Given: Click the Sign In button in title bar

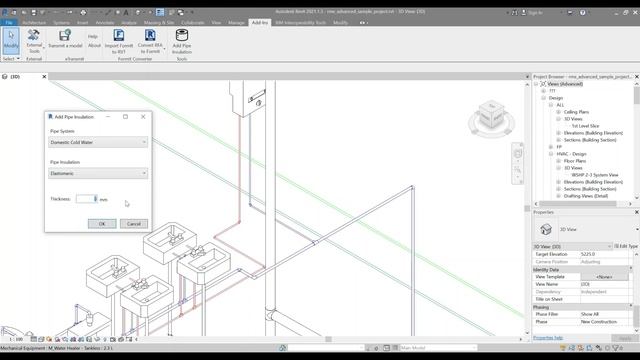Looking at the screenshot, I should point(532,13).
